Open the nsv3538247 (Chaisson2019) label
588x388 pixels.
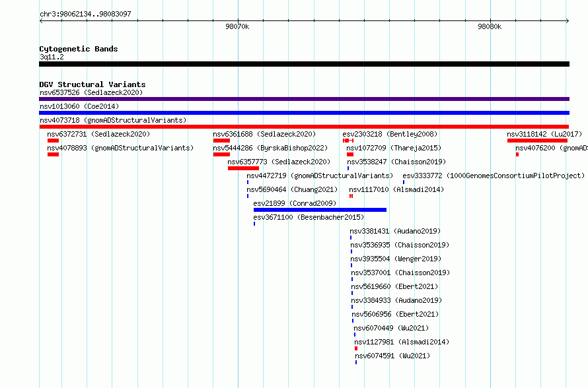coord(396,162)
